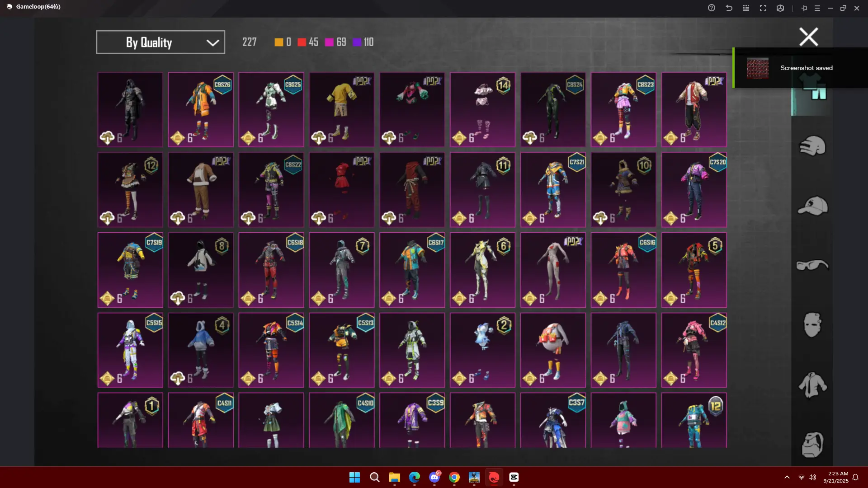Open the glasses category in sidebar

(812, 265)
